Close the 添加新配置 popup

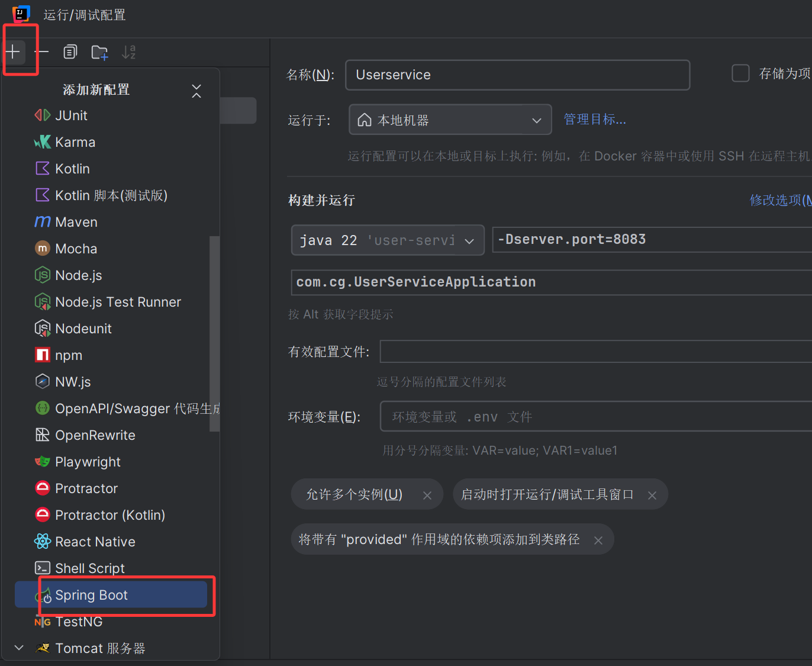tap(196, 91)
